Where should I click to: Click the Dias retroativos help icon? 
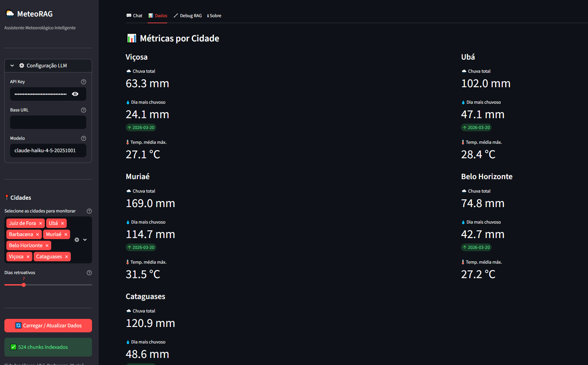(89, 273)
